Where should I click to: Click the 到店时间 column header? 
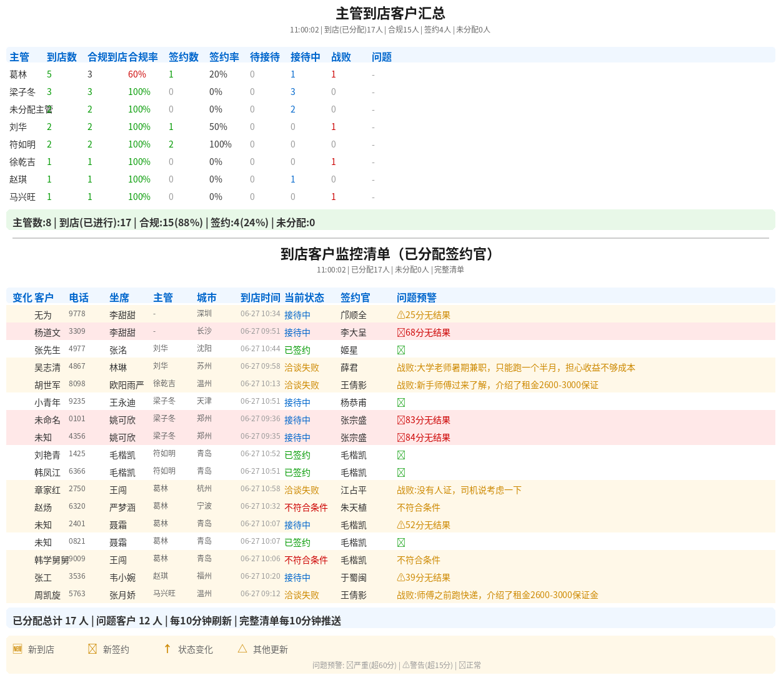click(x=261, y=297)
